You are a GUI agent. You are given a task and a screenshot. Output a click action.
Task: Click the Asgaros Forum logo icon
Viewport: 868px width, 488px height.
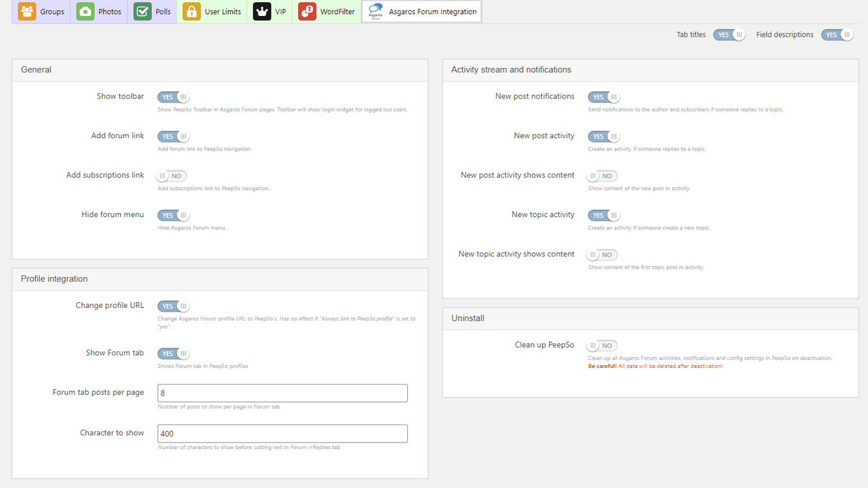(x=375, y=12)
